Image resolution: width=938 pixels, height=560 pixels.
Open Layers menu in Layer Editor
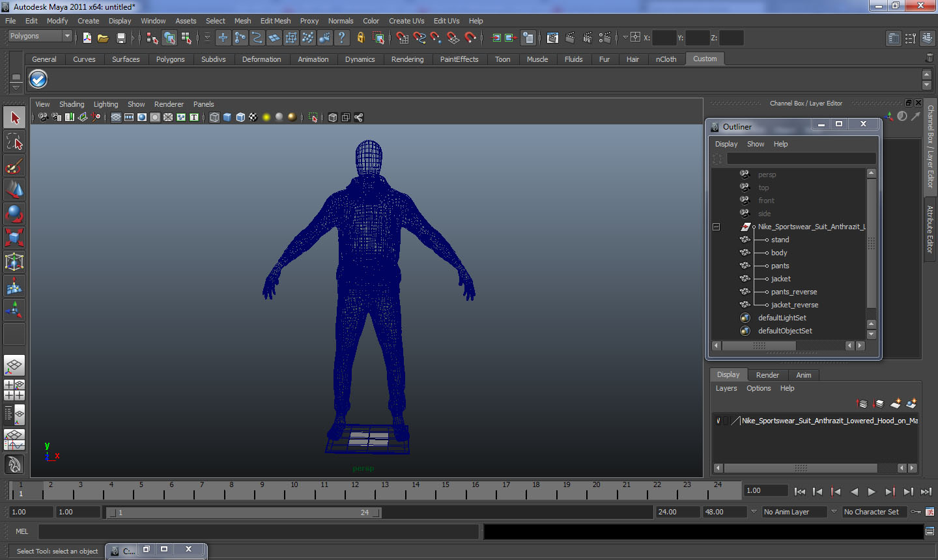(x=726, y=388)
